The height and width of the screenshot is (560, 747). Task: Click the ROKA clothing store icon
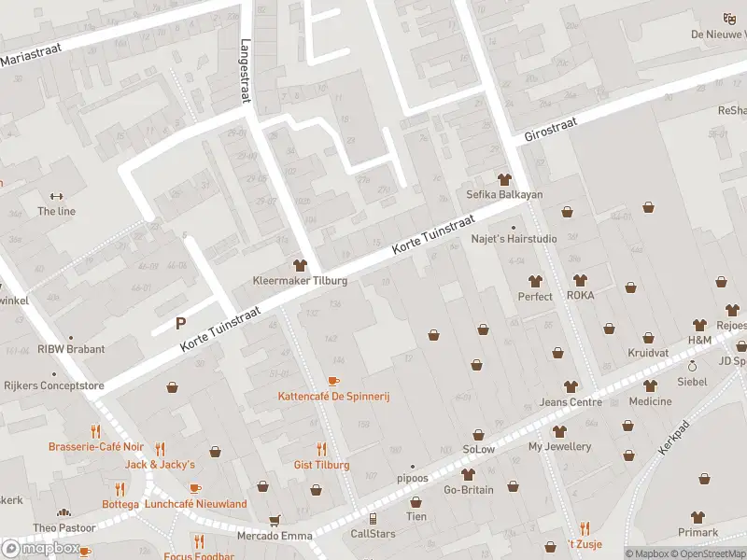point(580,280)
